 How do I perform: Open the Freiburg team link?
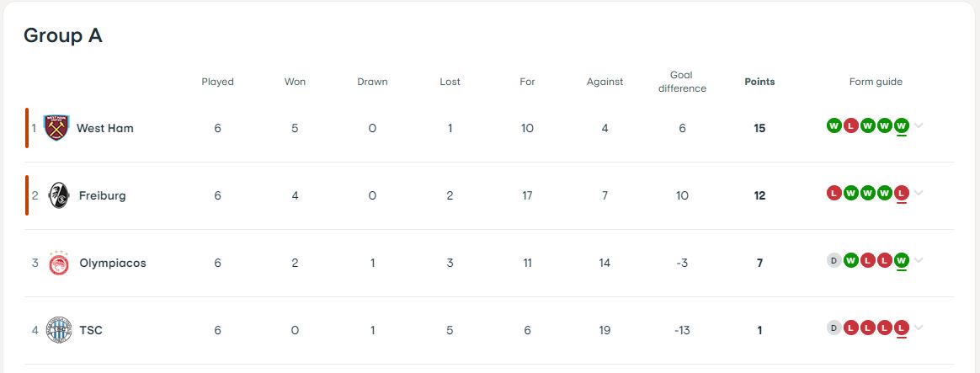pos(103,195)
